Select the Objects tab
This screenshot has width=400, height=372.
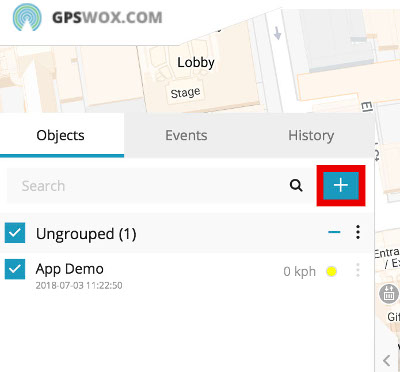click(60, 135)
